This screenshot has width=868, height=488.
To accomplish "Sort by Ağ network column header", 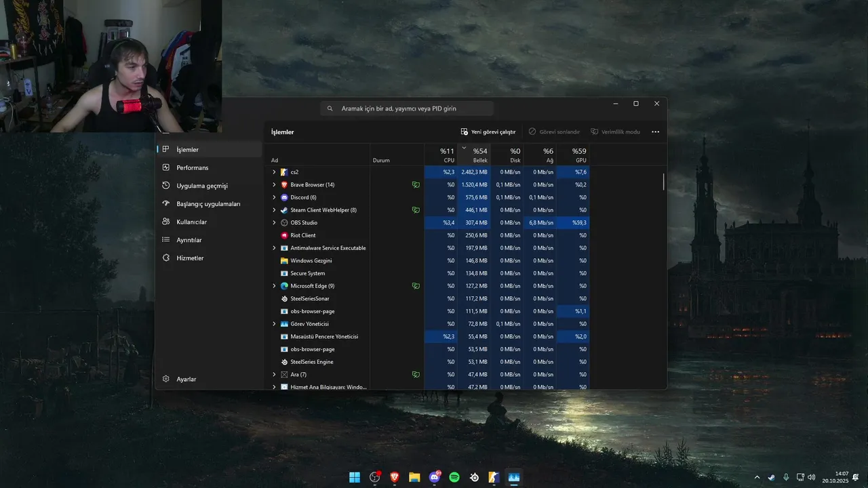I will (540, 155).
